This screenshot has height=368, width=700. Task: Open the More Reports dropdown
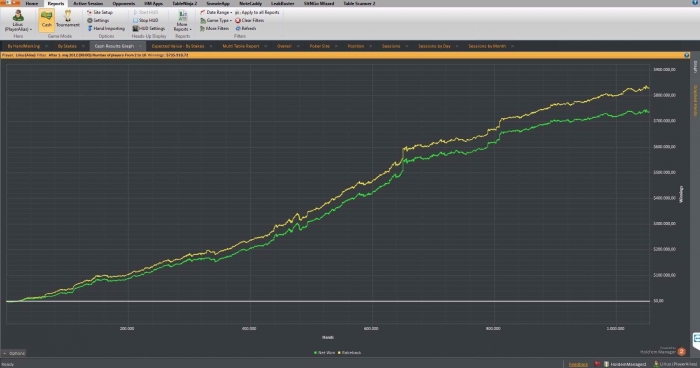pos(182,21)
